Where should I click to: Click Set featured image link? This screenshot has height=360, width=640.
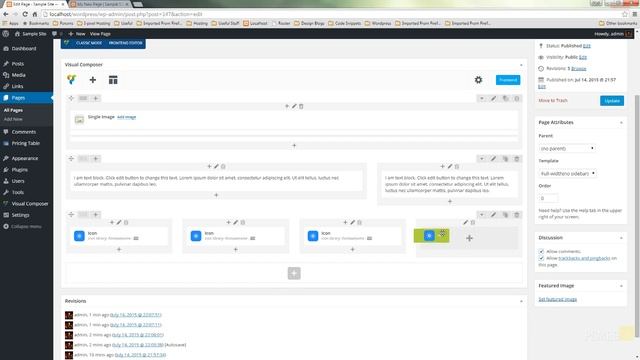pos(558,299)
